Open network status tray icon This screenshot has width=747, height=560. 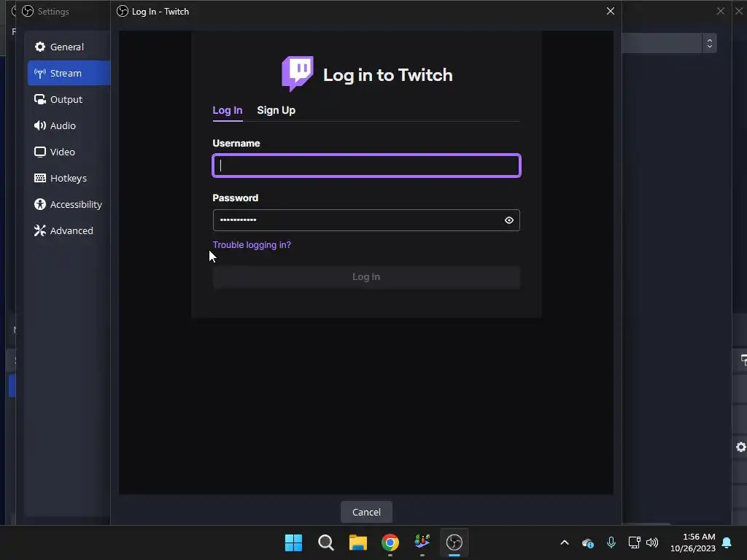click(634, 542)
